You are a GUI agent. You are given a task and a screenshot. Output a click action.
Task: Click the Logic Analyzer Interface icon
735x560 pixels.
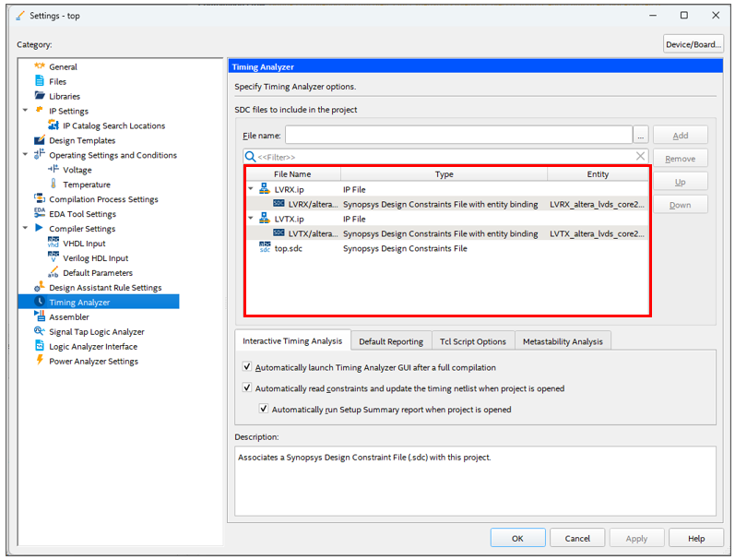click(x=40, y=346)
